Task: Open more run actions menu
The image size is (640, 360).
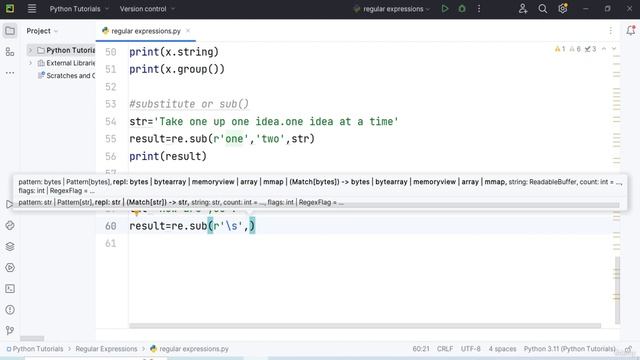Action: 479,9
